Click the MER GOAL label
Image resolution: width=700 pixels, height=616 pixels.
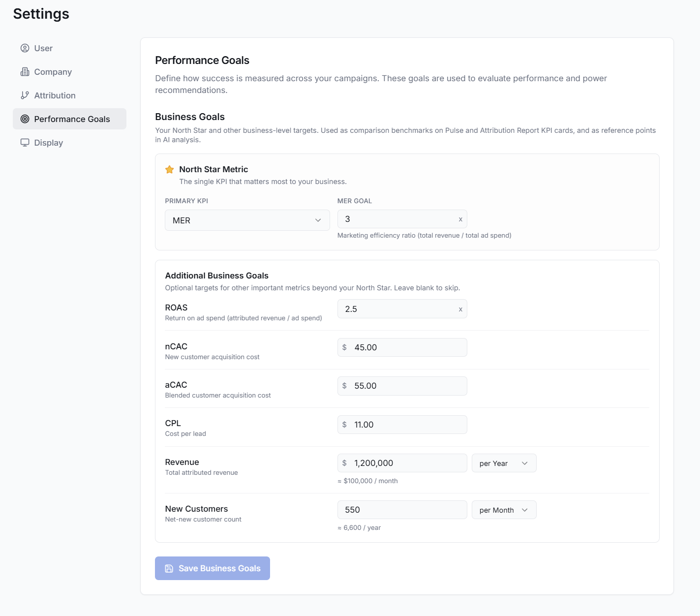(x=355, y=201)
